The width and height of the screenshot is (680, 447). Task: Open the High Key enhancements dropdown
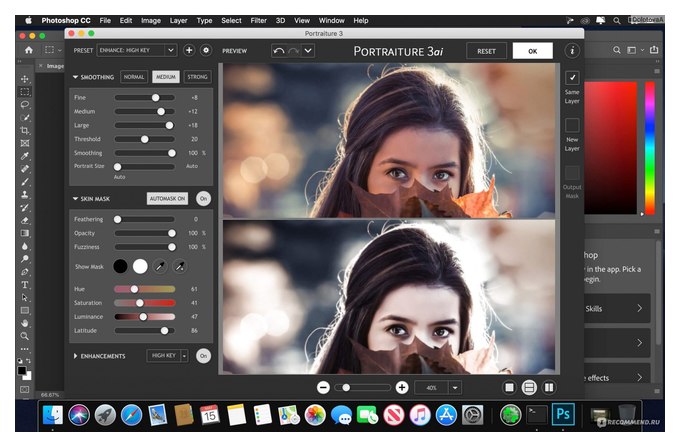pos(167,356)
